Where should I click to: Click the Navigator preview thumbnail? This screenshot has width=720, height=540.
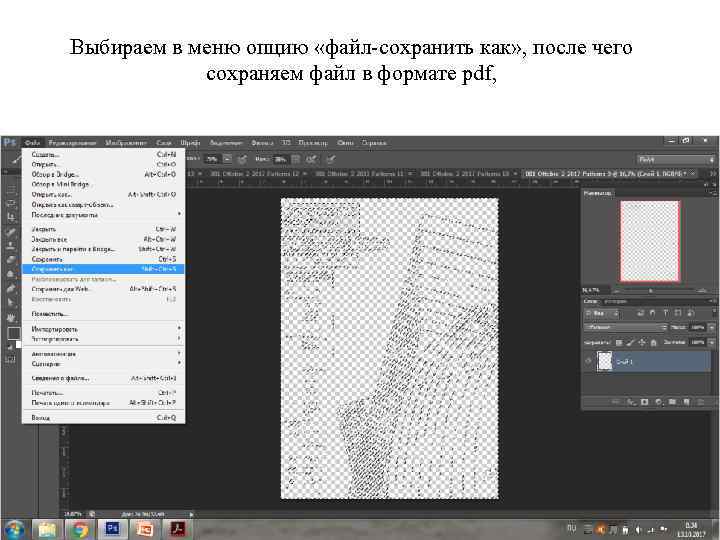(x=650, y=241)
